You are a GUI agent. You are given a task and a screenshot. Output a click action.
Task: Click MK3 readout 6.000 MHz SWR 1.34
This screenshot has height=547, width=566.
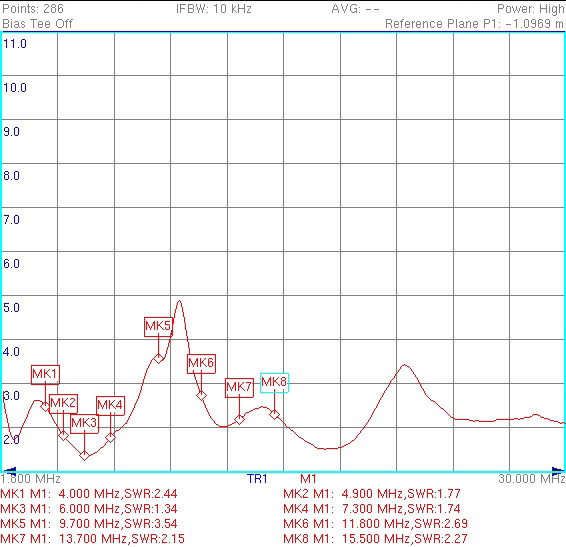[89, 509]
